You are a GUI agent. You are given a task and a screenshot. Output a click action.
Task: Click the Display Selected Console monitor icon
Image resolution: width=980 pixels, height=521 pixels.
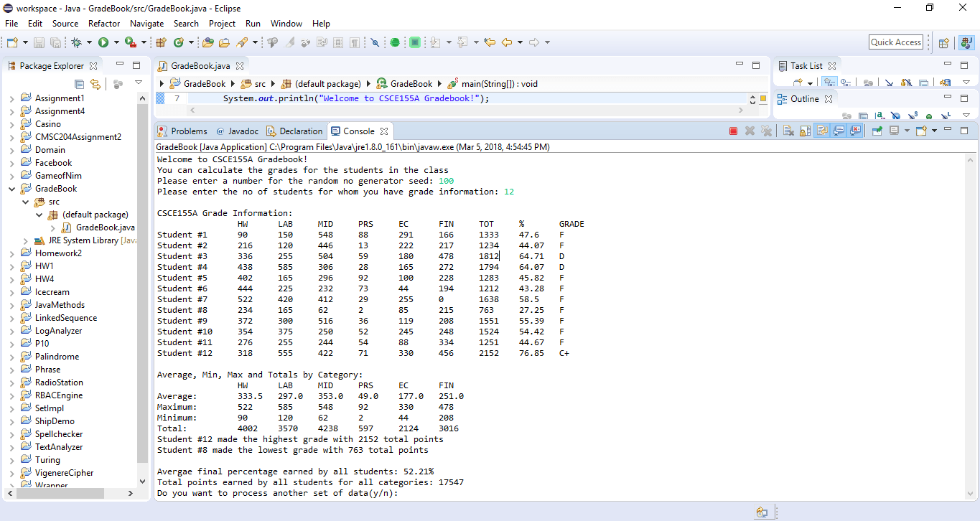[894, 131]
